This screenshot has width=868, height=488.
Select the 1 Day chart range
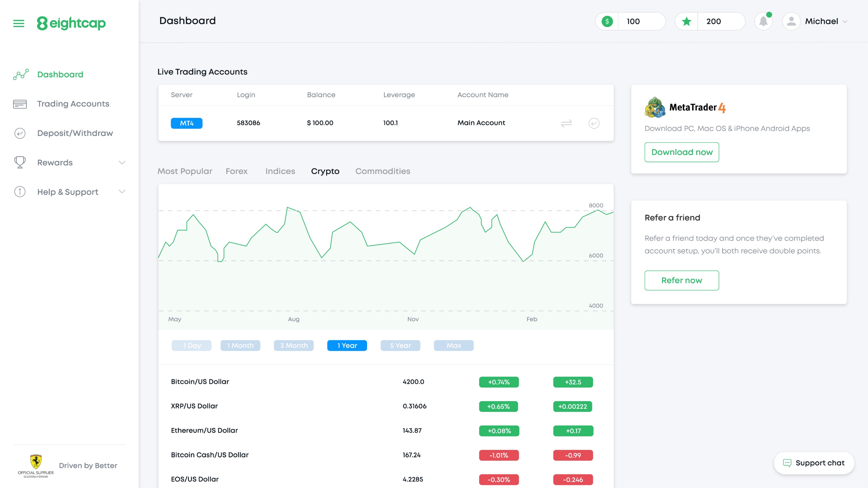192,345
